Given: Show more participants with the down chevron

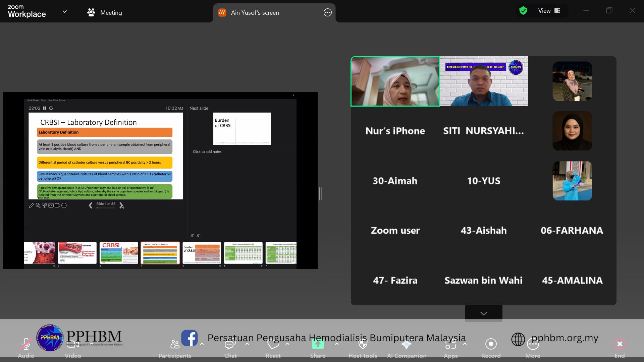Looking at the screenshot, I should click(484, 313).
